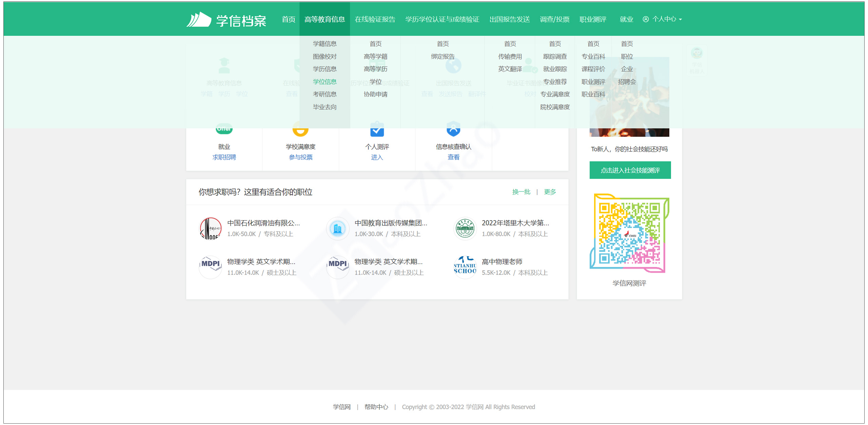Image resolution: width=868 pixels, height=425 pixels.
Task: Select 课程评价 submenu item
Action: click(x=593, y=69)
